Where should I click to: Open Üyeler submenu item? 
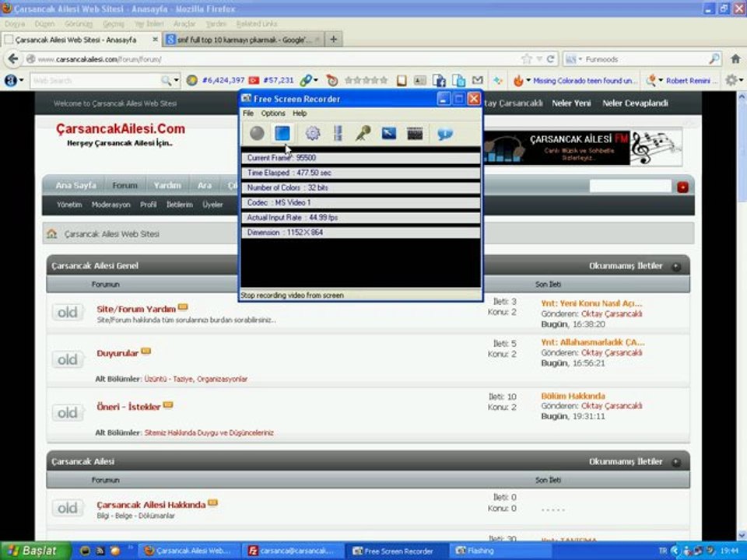point(212,205)
